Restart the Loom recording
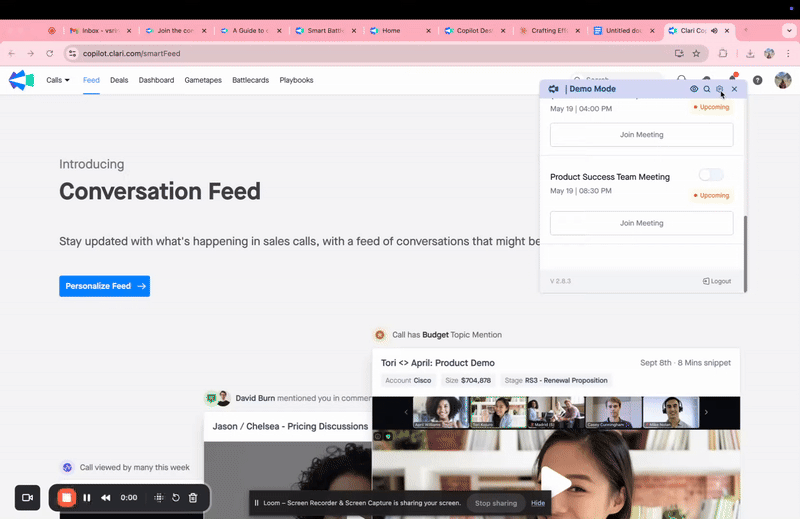800x519 pixels. point(176,498)
